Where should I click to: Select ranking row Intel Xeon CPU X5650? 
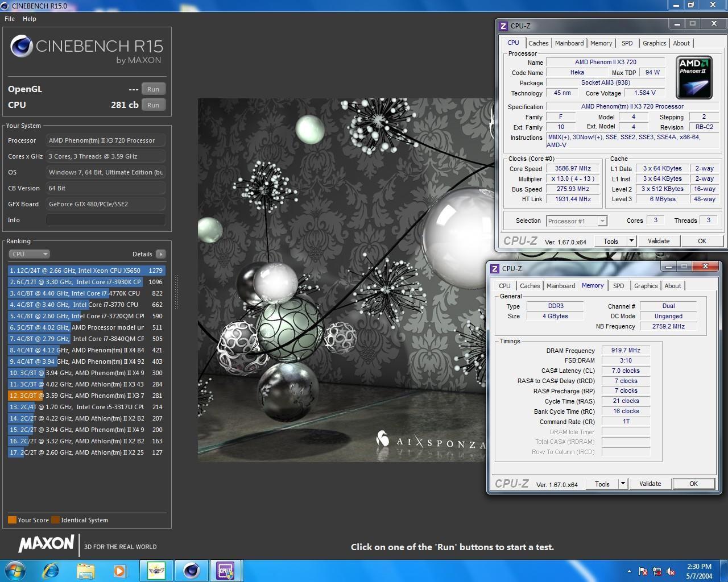(x=86, y=271)
